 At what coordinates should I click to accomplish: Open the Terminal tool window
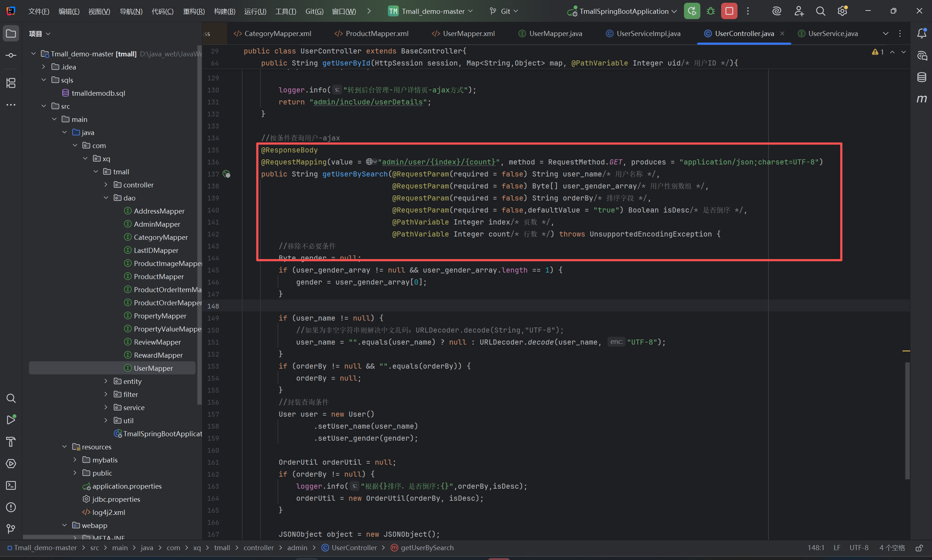(11, 485)
